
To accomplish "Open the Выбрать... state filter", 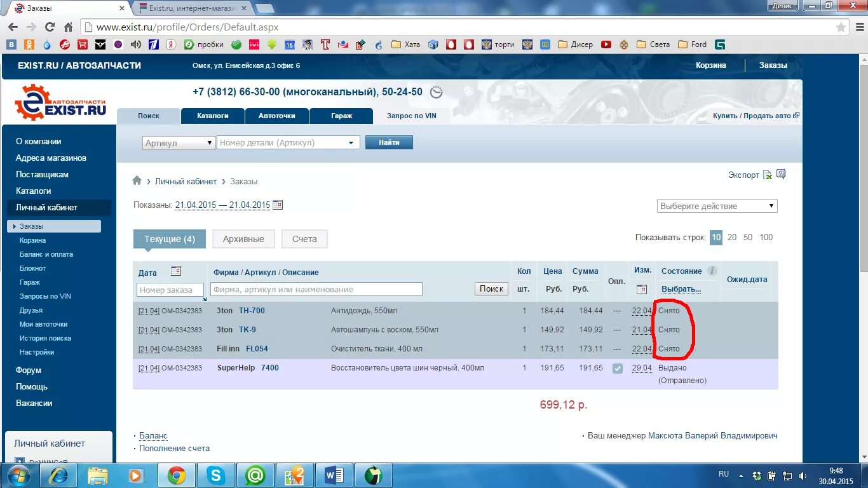I will 681,289.
